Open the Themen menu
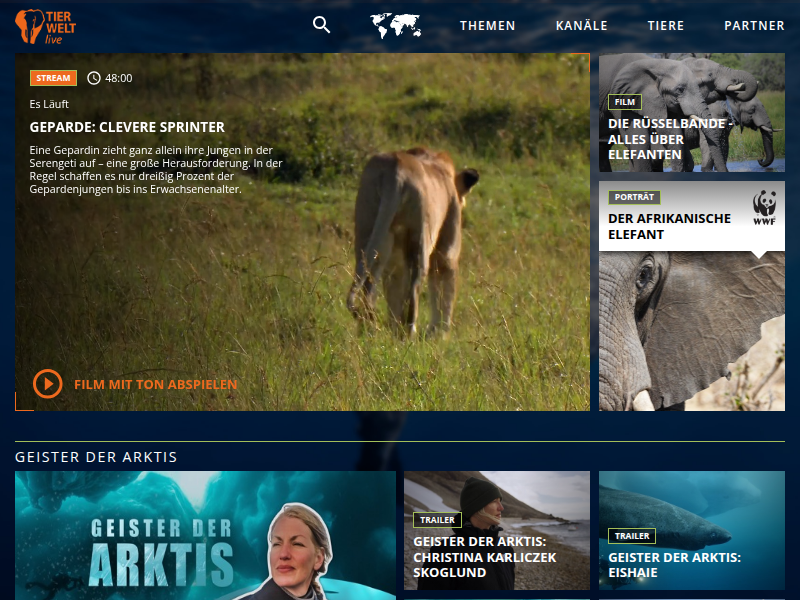This screenshot has width=800, height=600. coord(488,26)
